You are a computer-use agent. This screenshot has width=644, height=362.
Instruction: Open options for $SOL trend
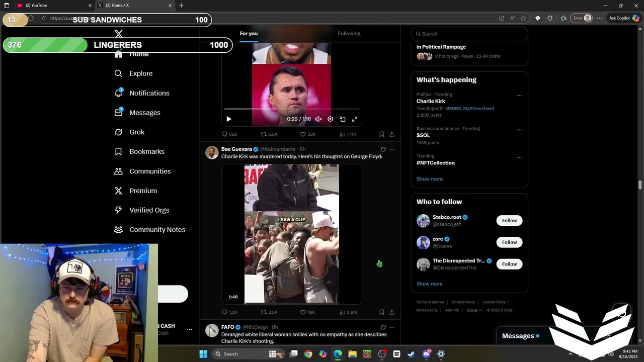pyautogui.click(x=519, y=130)
